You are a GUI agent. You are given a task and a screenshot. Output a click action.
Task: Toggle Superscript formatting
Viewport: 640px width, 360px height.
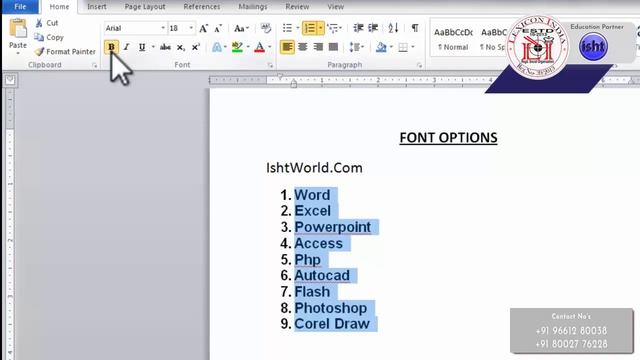click(196, 47)
